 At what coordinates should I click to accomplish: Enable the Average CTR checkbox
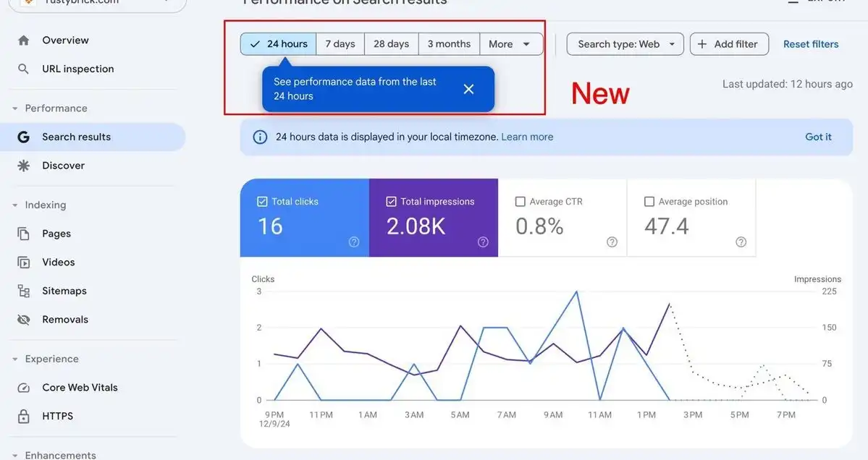pyautogui.click(x=521, y=202)
